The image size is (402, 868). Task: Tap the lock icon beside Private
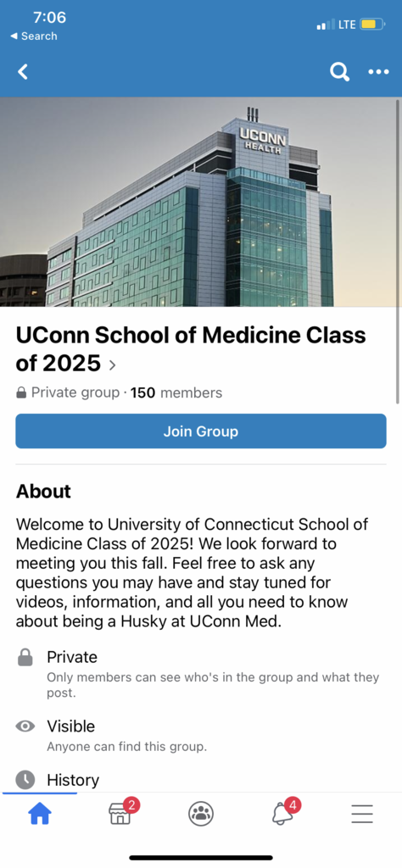(x=25, y=658)
